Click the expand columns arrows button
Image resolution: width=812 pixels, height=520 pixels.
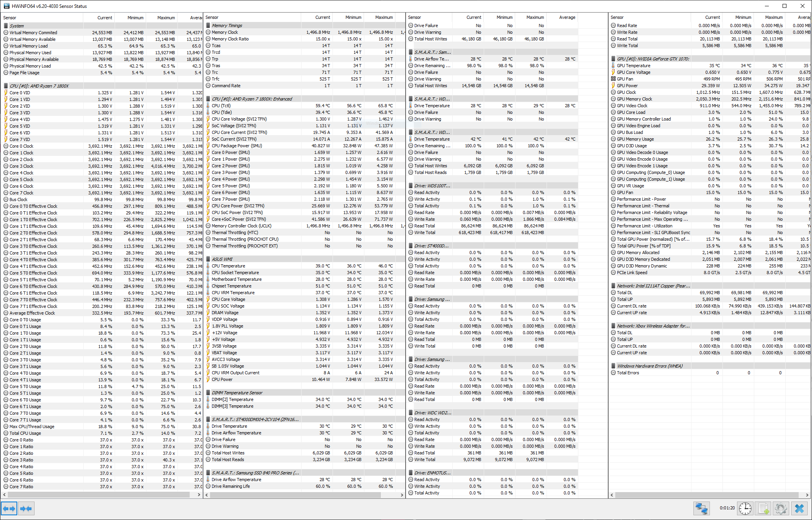9,509
